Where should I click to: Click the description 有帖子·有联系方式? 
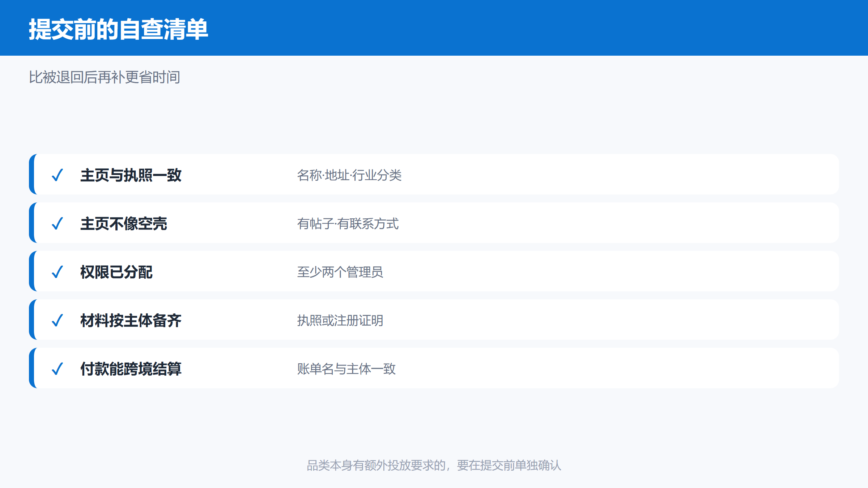coord(348,223)
